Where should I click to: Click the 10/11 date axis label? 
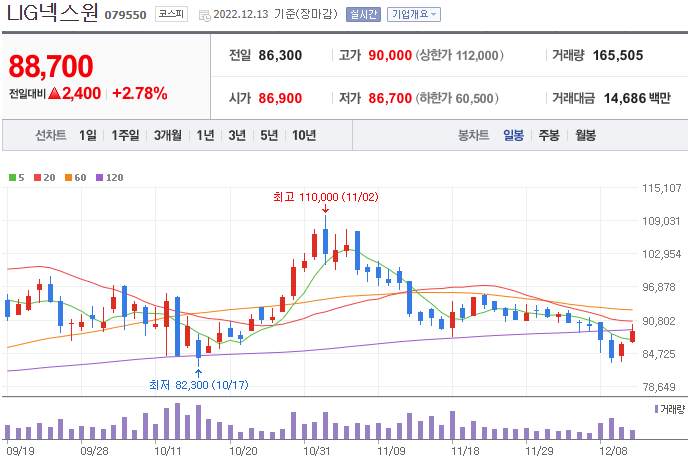click(168, 451)
